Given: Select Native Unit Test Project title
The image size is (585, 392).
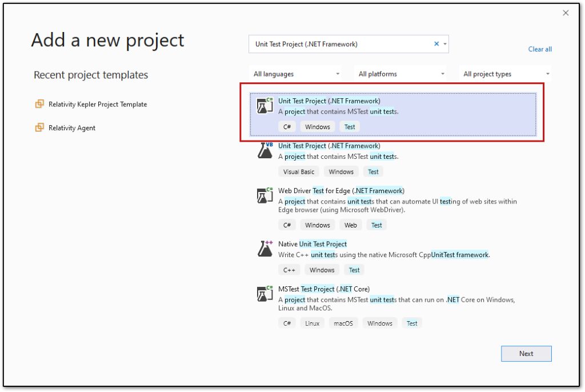Looking at the screenshot, I should coord(312,244).
